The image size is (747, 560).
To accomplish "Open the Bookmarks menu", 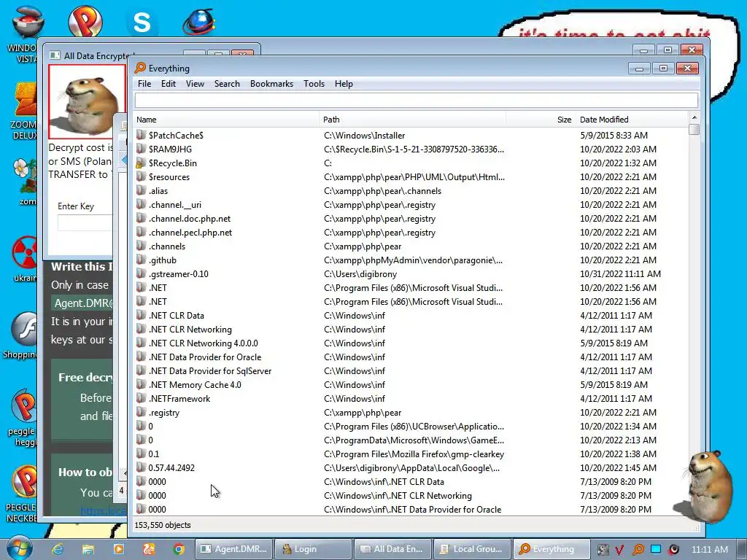I will 271,84.
